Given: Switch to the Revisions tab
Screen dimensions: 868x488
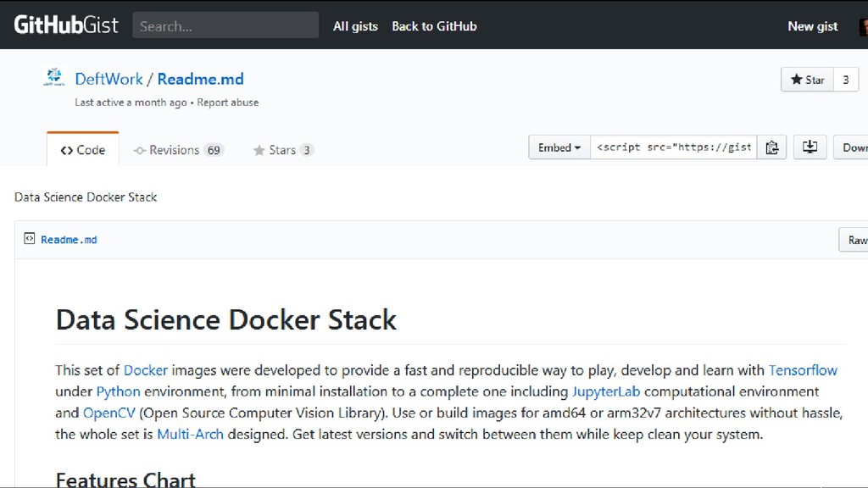Looking at the screenshot, I should [x=178, y=150].
